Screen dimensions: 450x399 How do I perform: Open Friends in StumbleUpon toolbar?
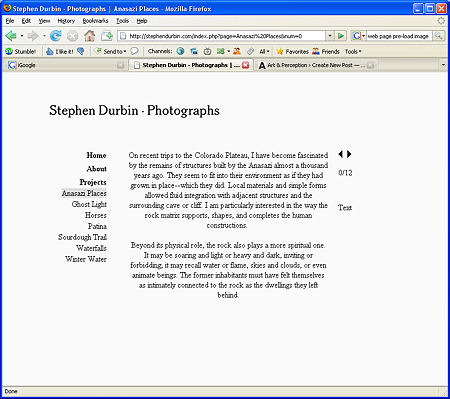326,51
